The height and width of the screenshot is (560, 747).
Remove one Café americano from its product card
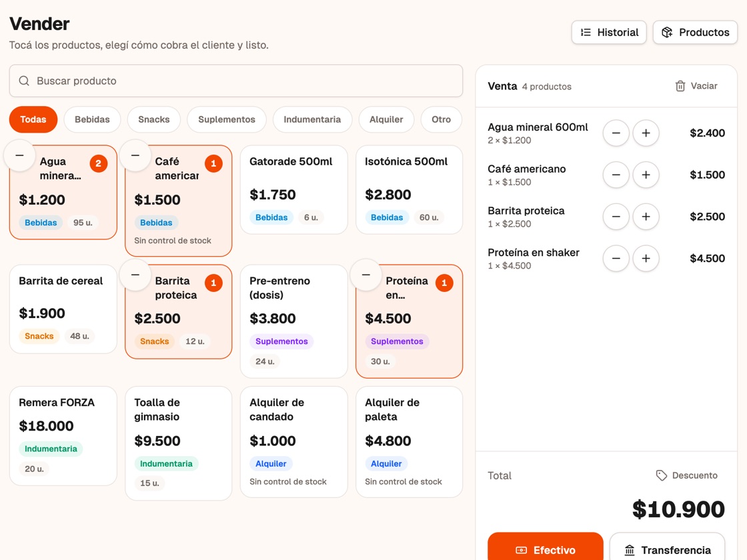tap(135, 155)
